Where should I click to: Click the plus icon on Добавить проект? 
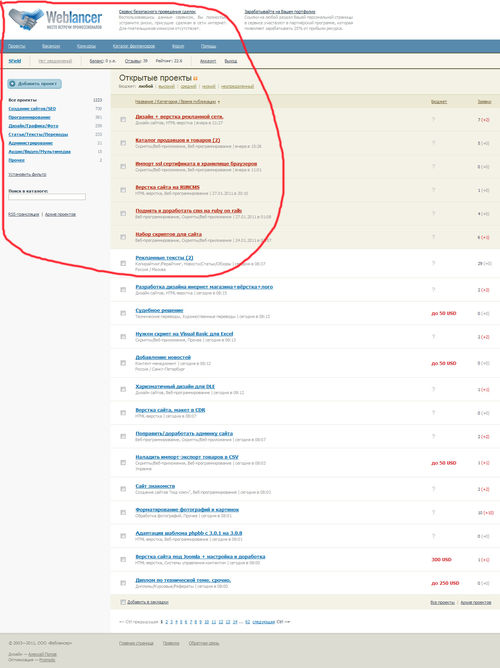point(12,84)
